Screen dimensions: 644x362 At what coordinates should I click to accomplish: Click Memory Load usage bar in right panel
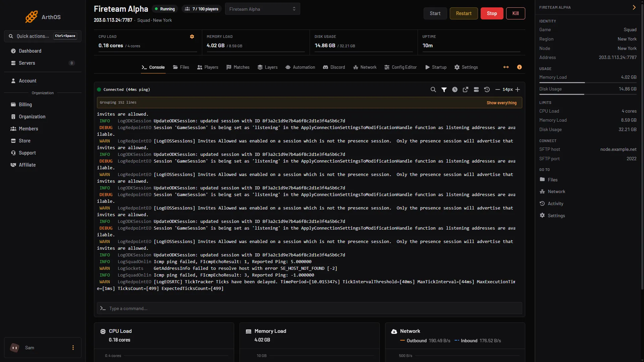(x=588, y=82)
